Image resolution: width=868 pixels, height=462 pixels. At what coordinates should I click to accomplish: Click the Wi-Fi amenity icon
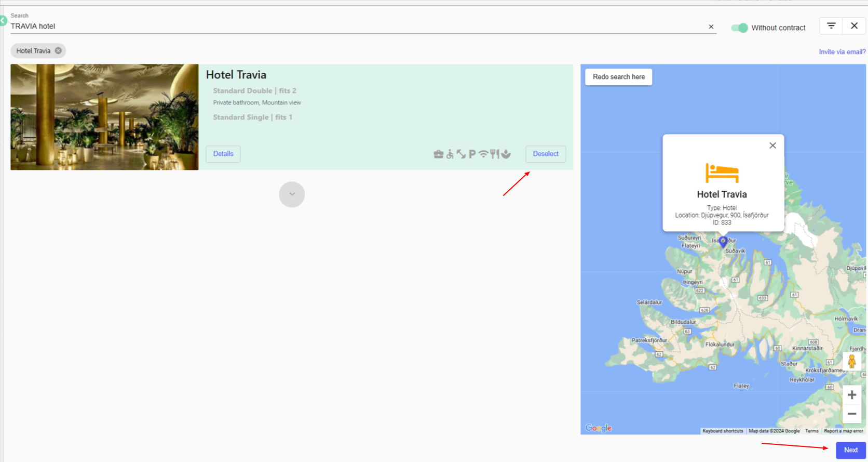(483, 154)
